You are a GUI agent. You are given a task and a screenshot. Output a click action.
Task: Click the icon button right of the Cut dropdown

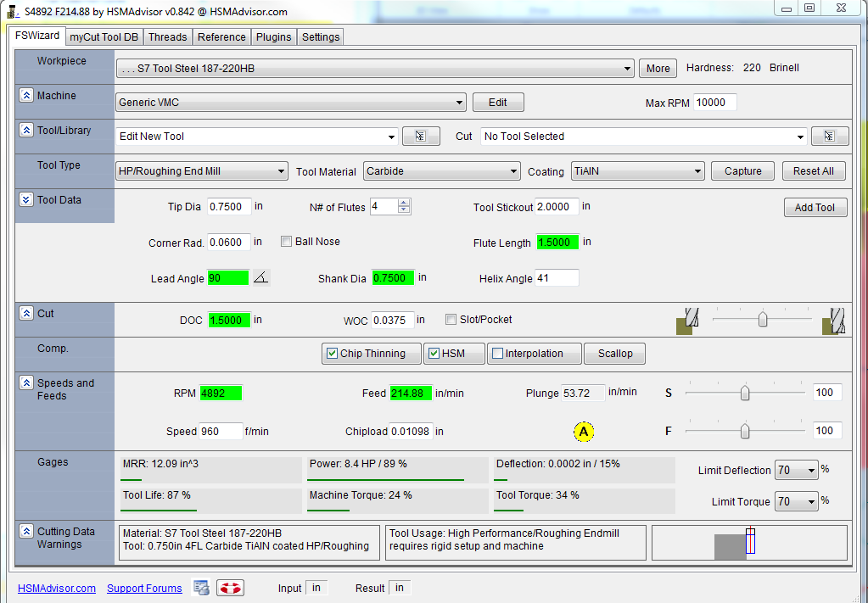829,137
